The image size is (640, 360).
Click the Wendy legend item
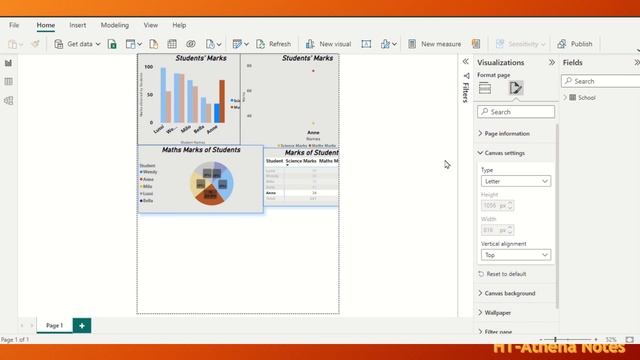pos(149,172)
